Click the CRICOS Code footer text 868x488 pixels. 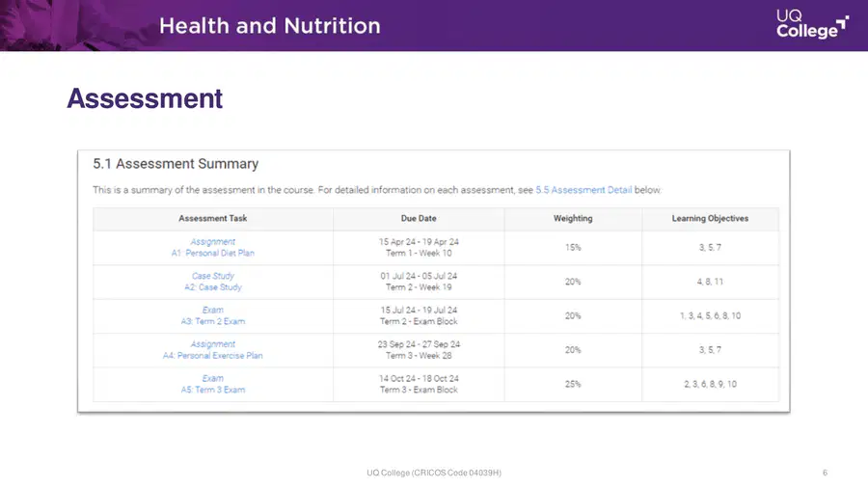(x=434, y=473)
